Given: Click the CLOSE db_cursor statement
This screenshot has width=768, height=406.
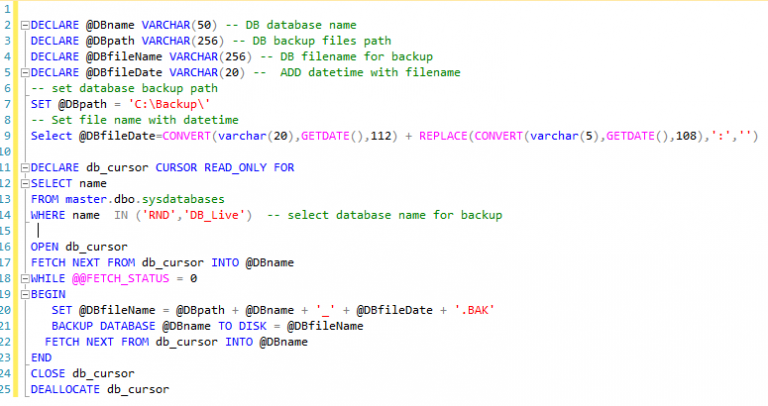Looking at the screenshot, I should tap(82, 374).
